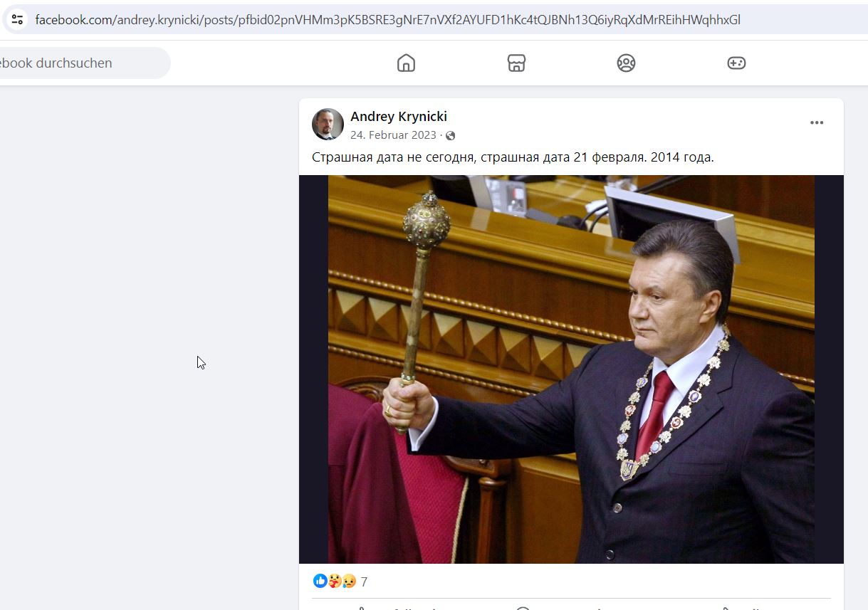Click the Facebook durchsuchen search field
Image resolution: width=868 pixels, height=610 pixels.
point(82,63)
